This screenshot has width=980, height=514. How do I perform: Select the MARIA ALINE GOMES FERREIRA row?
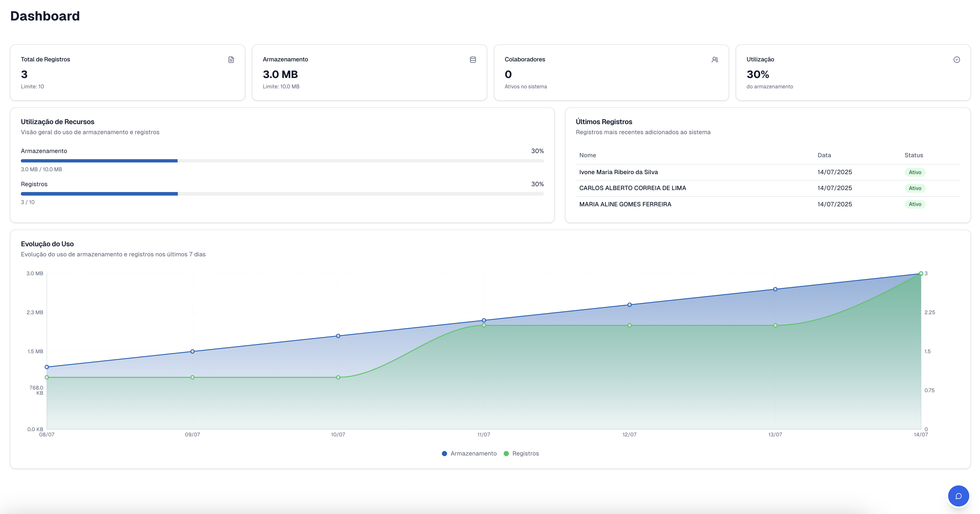[x=768, y=204]
